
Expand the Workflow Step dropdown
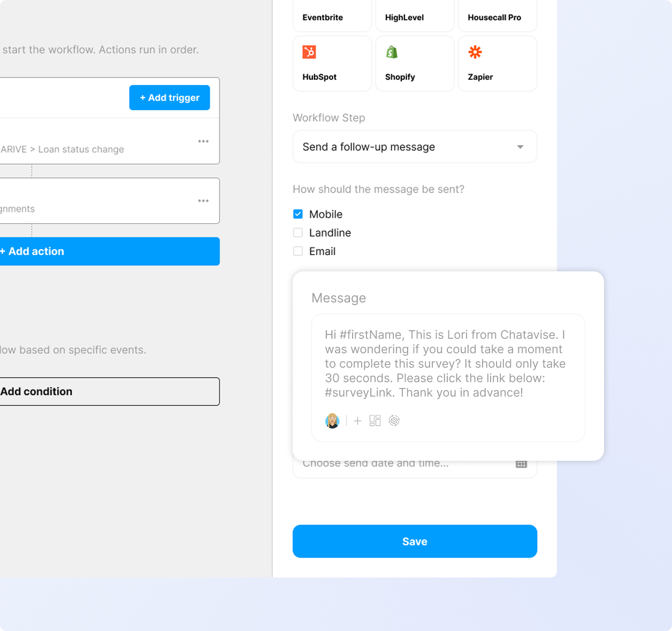coord(415,147)
